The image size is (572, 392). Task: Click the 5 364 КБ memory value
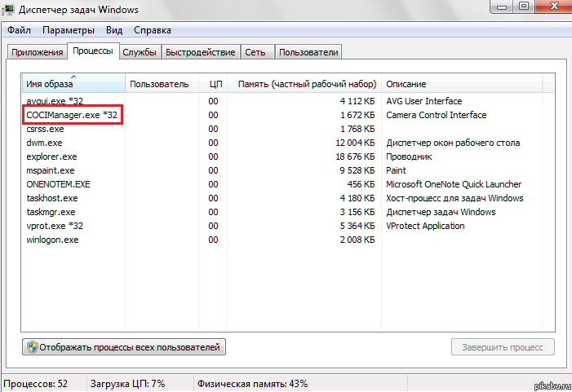click(x=357, y=226)
